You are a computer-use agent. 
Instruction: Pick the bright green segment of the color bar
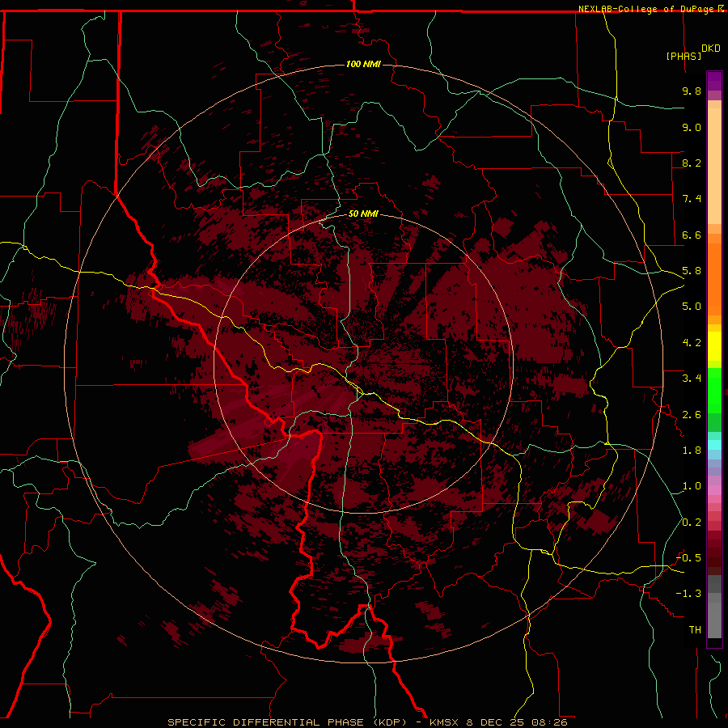tap(714, 390)
